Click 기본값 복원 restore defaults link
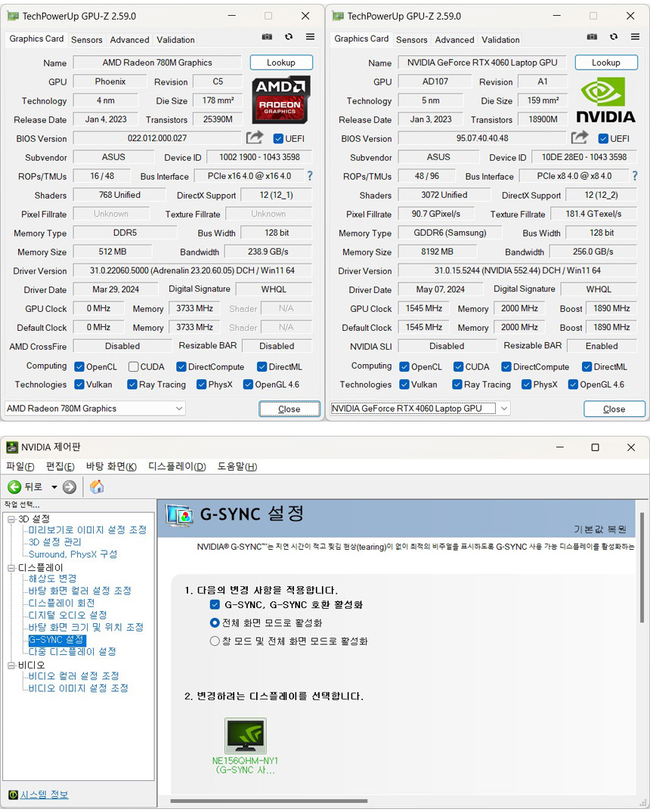650x812 pixels. (600, 529)
